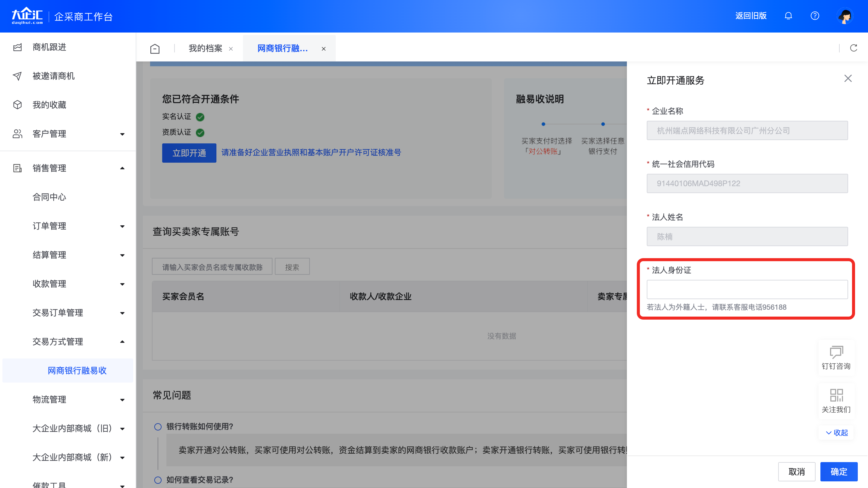Image resolution: width=868 pixels, height=488 pixels.
Task: Collapse 交易方式管理 submenu arrow
Action: tap(122, 342)
